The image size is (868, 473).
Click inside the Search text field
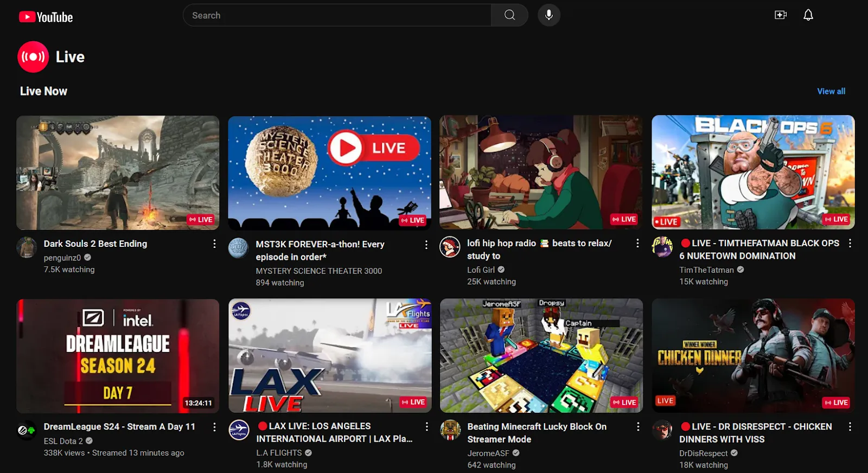336,15
